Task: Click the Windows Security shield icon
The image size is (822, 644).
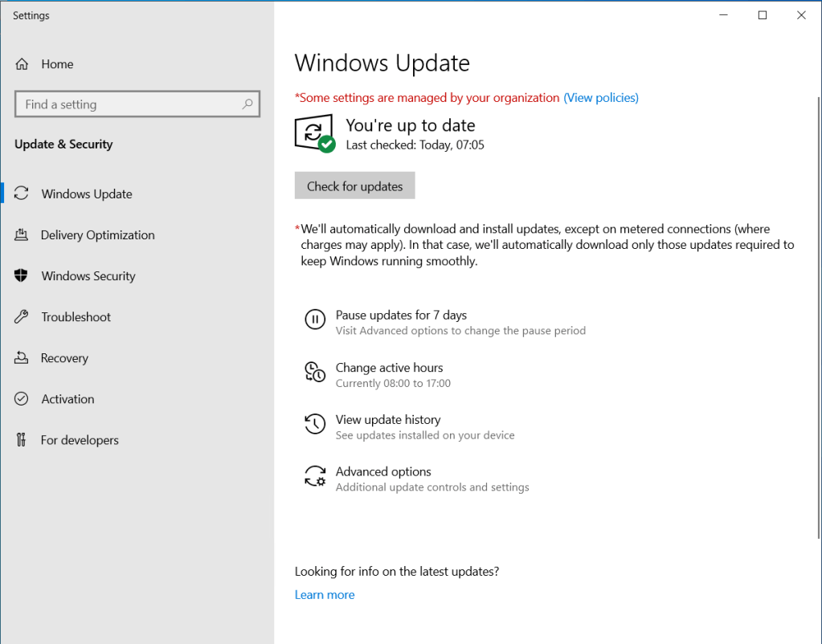Action: coord(22,276)
